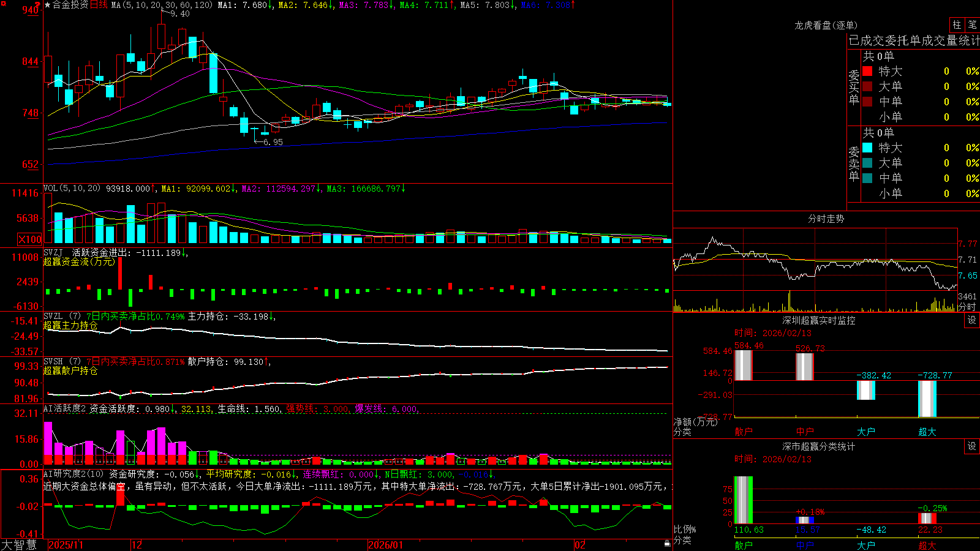
Task: Click 活跃资金进出: -1111.189 value
Action: [130, 252]
